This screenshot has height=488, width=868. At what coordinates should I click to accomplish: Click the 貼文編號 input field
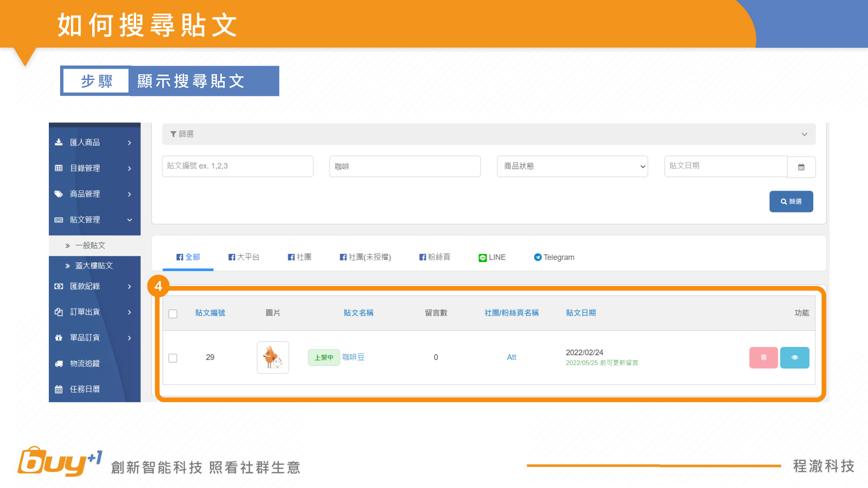pyautogui.click(x=237, y=166)
